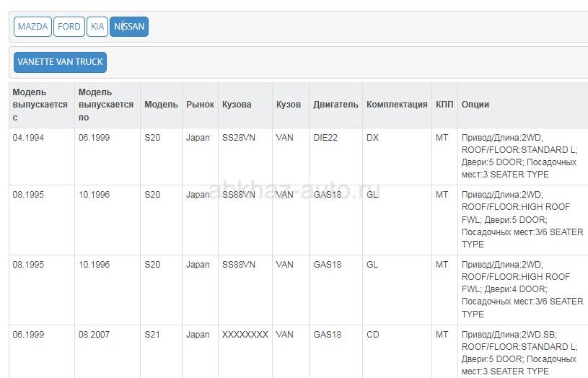Select the DX trim level cell

372,138
